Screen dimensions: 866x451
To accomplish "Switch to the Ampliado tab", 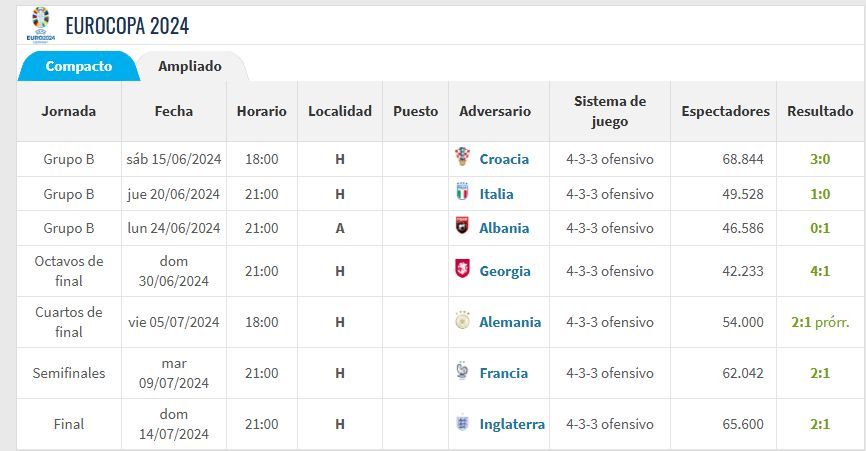I will 190,66.
